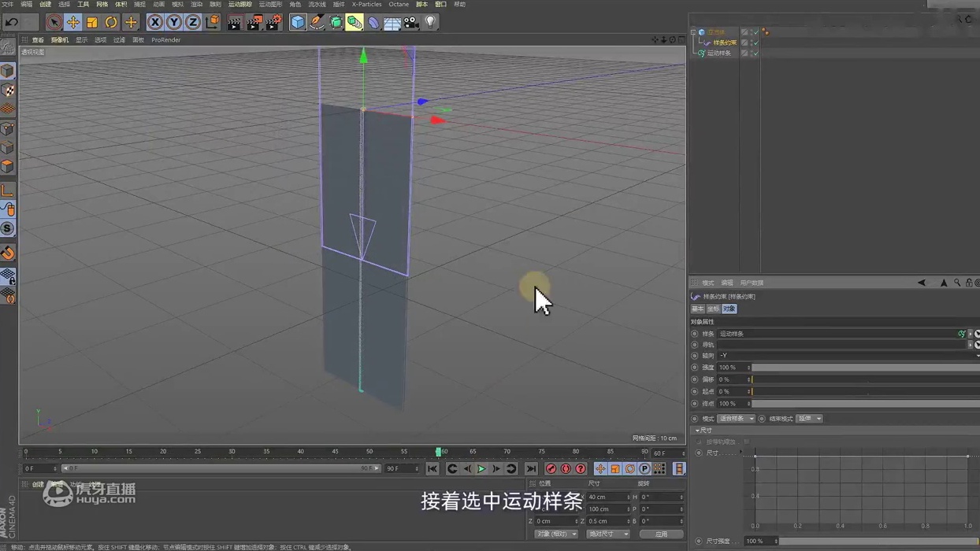Viewport: 980px width, 551px height.
Task: Click the 终点 slider bar
Action: tap(864, 404)
